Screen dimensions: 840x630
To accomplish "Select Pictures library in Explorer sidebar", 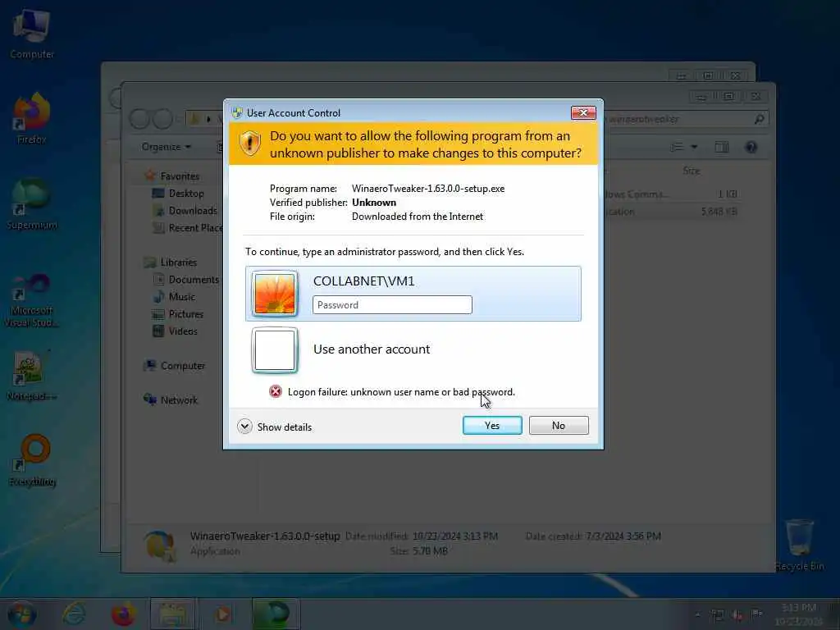I will click(x=186, y=314).
